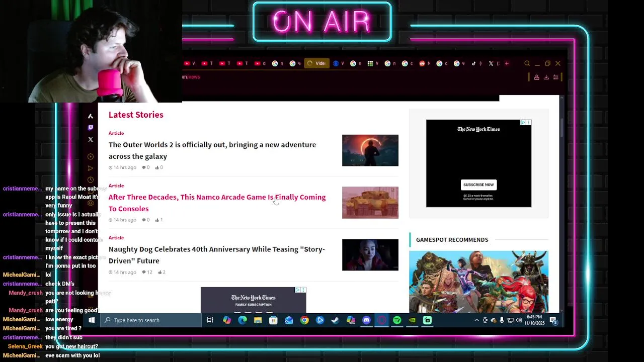Click the 'Article' label above Naughty Dog story
Viewport: 644px width, 362px height.
click(x=116, y=238)
